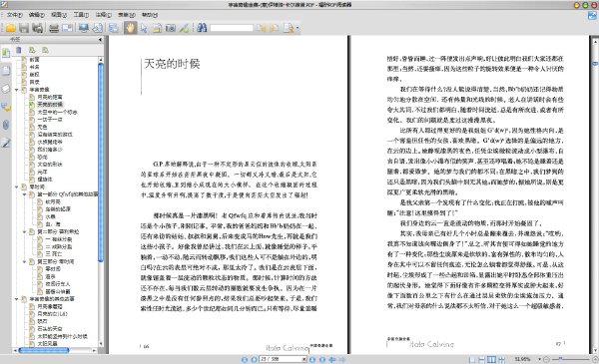This screenshot has width=599, height=364.
Task: Switch to single page layout
Action: (472, 359)
